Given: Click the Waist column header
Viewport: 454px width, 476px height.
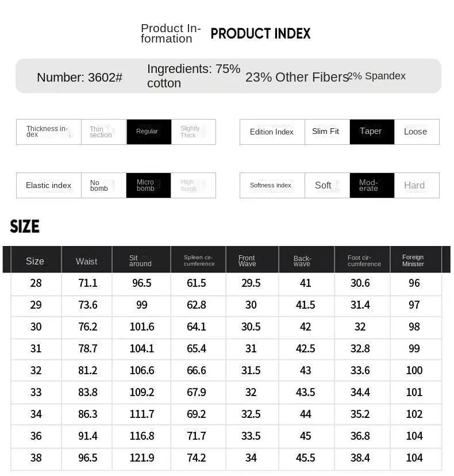Looking at the screenshot, I should (87, 260).
